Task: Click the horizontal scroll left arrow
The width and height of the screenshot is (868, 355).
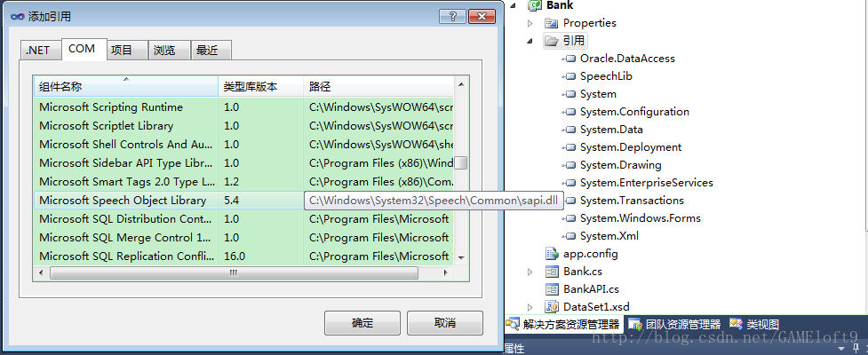Action: coord(40,273)
